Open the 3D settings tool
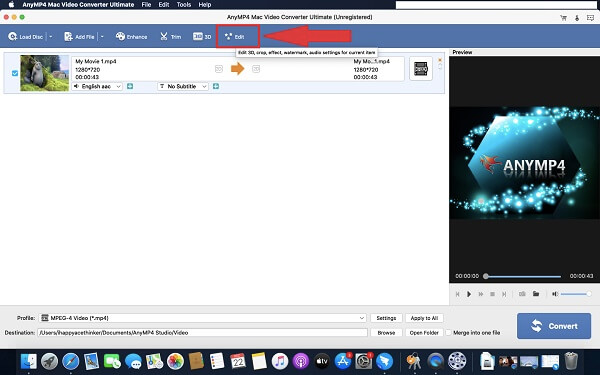600x375 pixels. [x=202, y=37]
